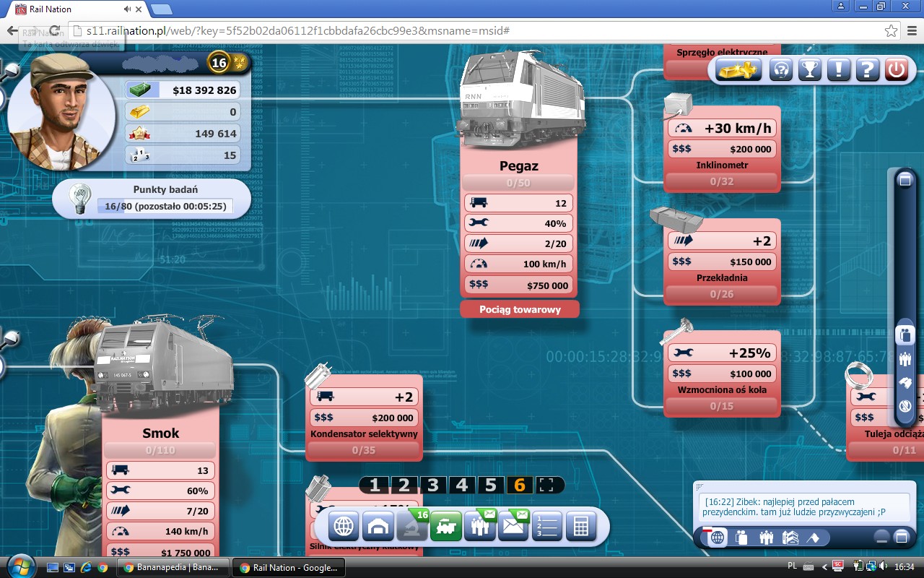Open the engine house depot icon
924x578 pixels.
point(378,527)
